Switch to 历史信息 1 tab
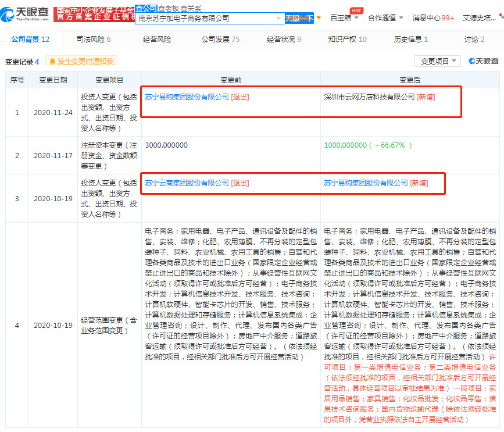Image resolution: width=504 pixels, height=432 pixels. coord(411,39)
